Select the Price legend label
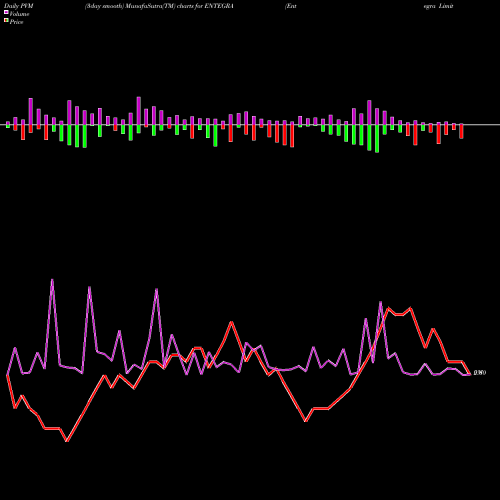The width and height of the screenshot is (500, 500). 17,22
